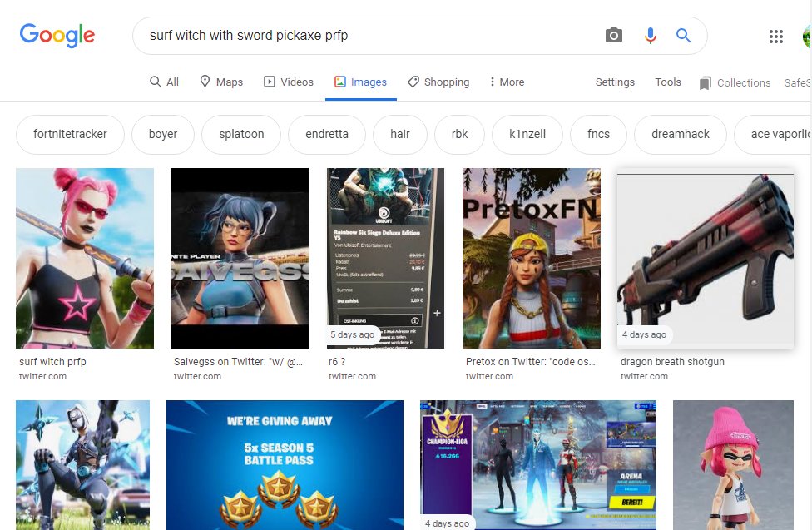812x530 pixels.
Task: Expand the More menu
Action: (x=507, y=82)
